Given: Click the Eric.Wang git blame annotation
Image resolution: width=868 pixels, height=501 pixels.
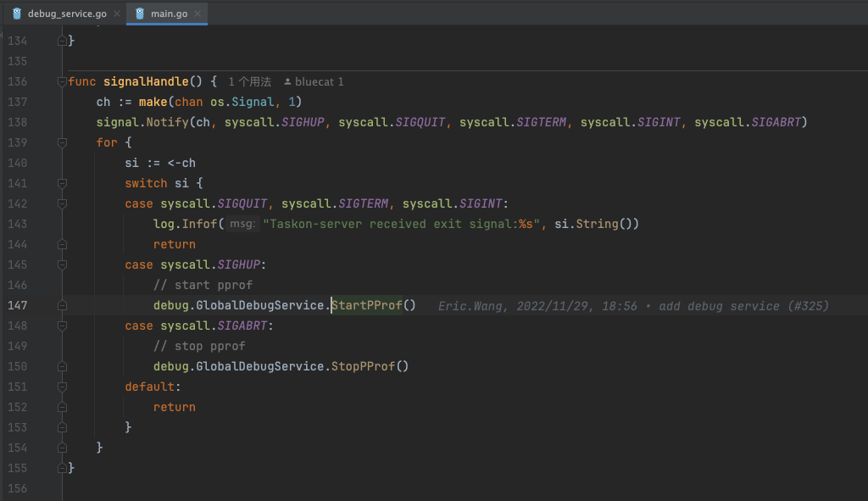Looking at the screenshot, I should click(633, 306).
